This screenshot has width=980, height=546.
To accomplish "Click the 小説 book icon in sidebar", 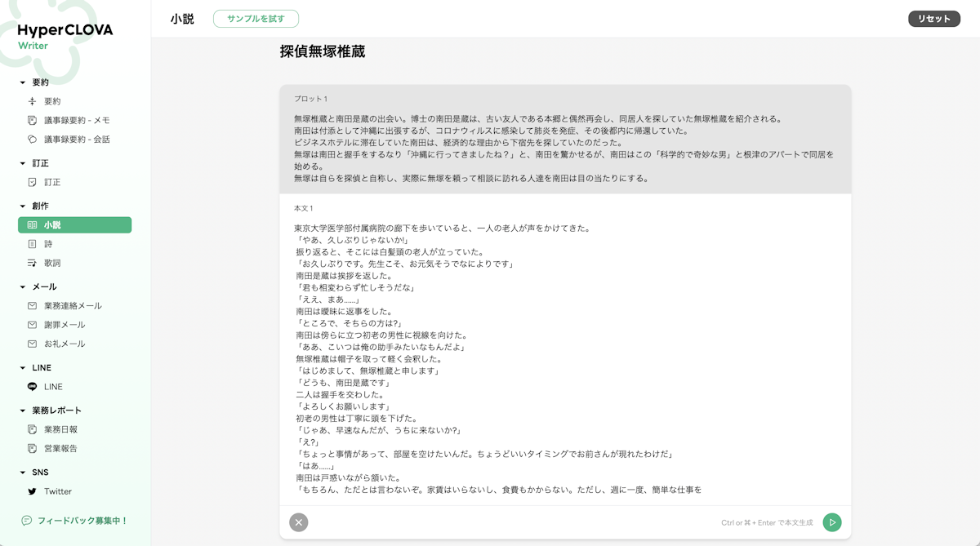I will coord(33,225).
